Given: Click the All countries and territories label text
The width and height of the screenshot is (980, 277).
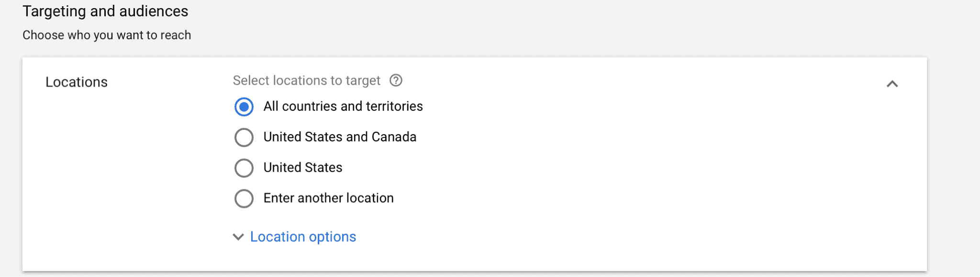Looking at the screenshot, I should coord(343,106).
